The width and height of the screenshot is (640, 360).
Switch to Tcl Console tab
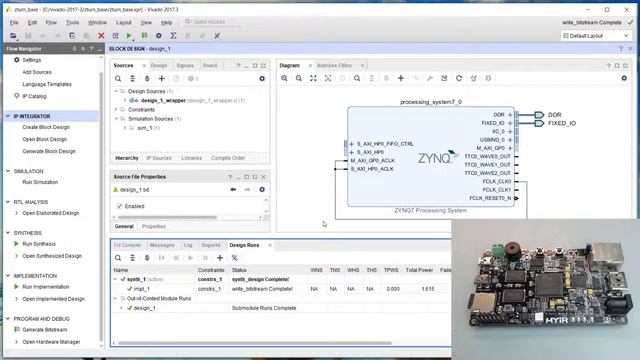[127, 245]
